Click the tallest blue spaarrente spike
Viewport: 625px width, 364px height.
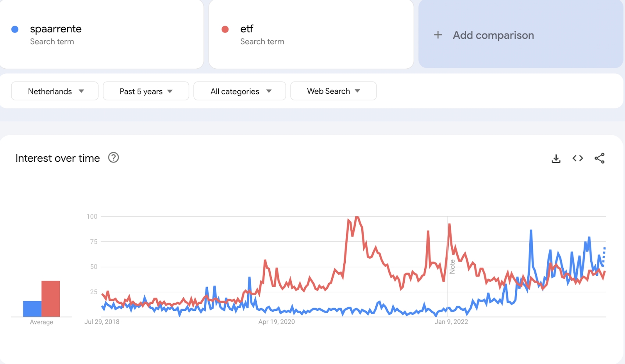click(531, 231)
